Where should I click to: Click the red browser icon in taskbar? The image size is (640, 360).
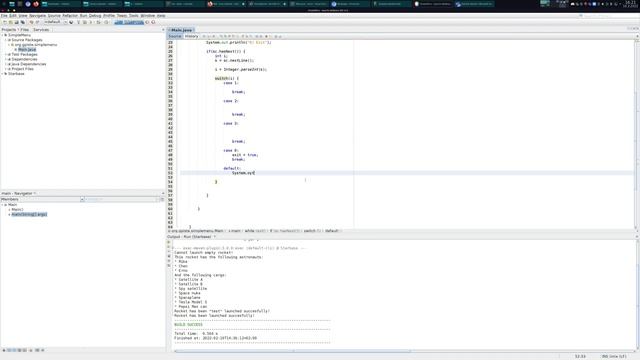pyautogui.click(x=36, y=4)
